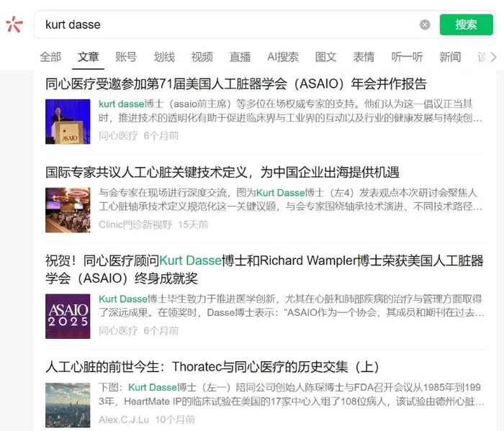The image size is (504, 431).
Task: Open the AI搜索 tab
Action: click(283, 57)
